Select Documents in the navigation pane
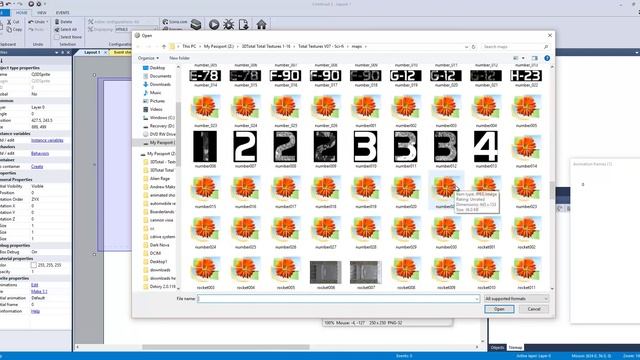The image size is (640, 360). [160, 76]
